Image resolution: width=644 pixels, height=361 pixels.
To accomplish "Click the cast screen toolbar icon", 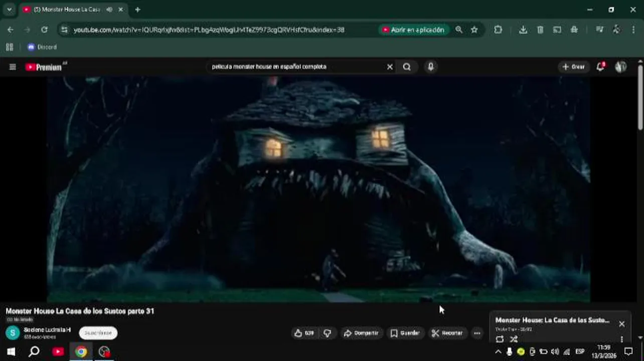I will click(x=557, y=30).
